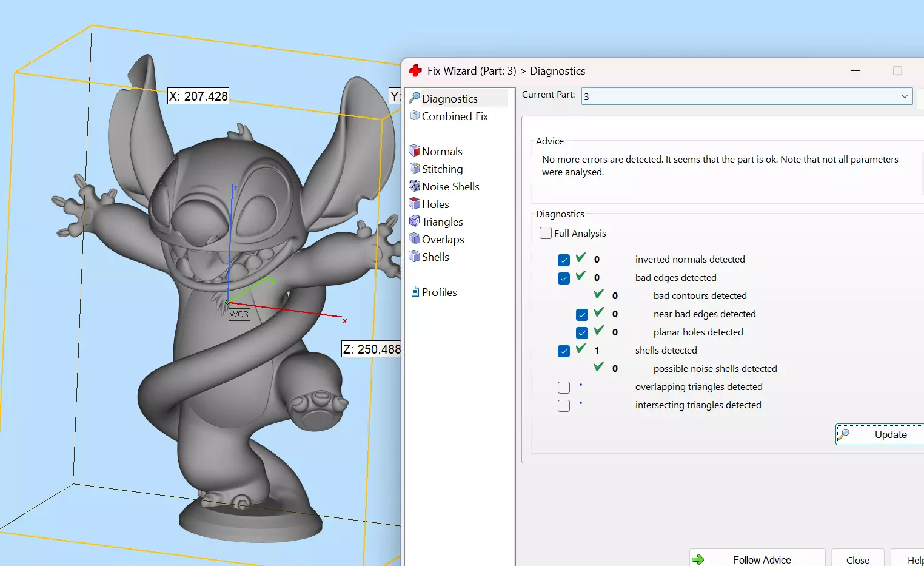Click the X: 207.428 dimension label
Viewport: 924px width, 566px height.
click(x=198, y=96)
